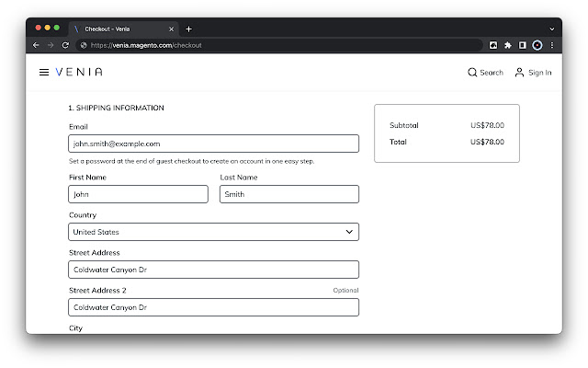
Task: Close the Checkout – Venia tab
Action: tap(171, 29)
